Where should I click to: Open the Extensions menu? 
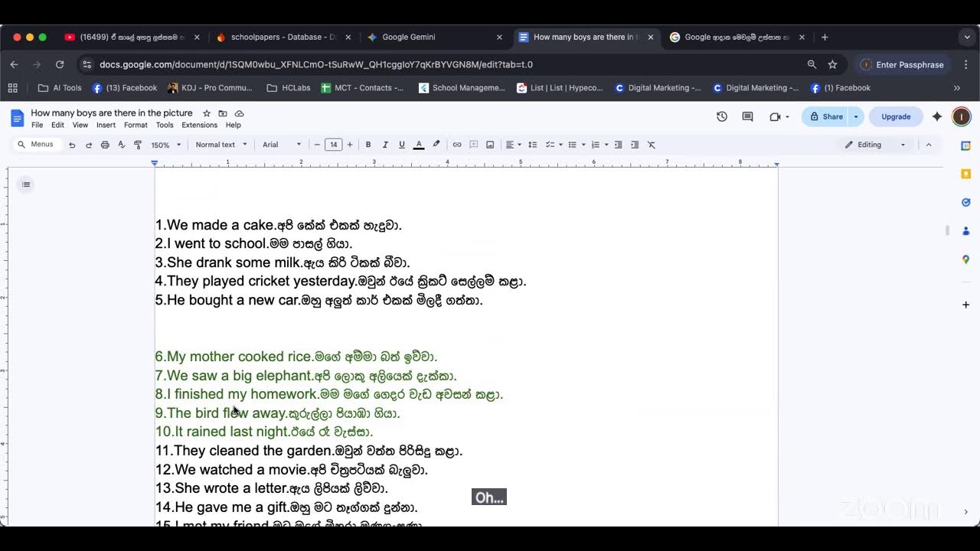[x=199, y=125]
